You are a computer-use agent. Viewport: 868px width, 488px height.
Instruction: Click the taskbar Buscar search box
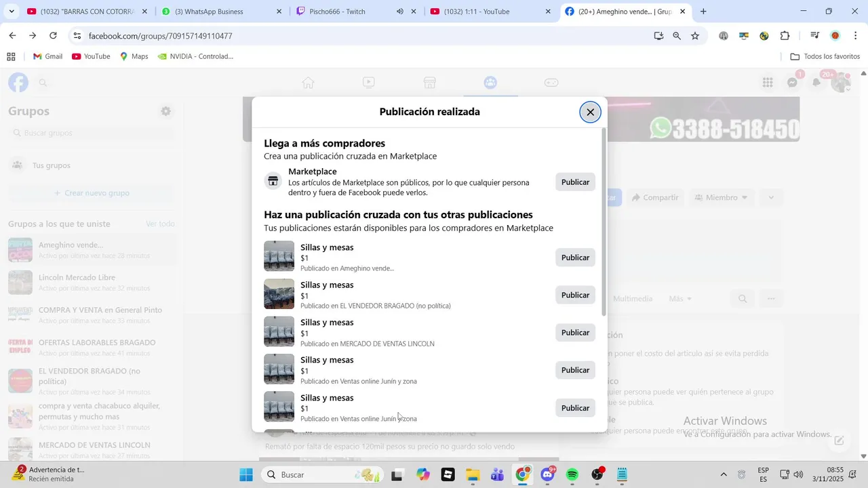pyautogui.click(x=322, y=474)
